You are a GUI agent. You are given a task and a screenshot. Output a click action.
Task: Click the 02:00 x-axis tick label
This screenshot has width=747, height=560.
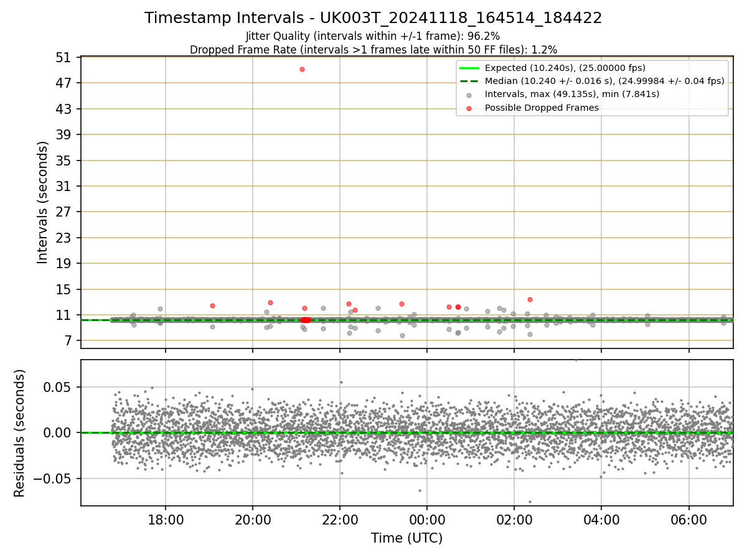[x=514, y=520]
